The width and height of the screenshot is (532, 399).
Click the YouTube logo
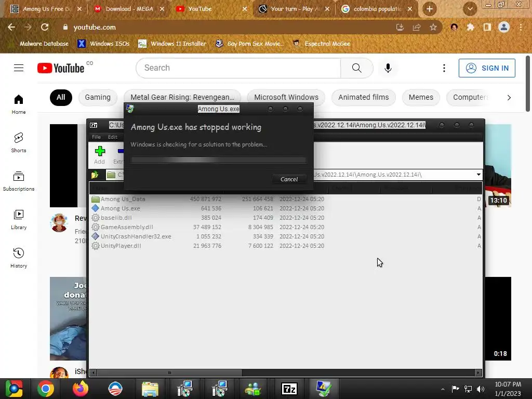61,68
